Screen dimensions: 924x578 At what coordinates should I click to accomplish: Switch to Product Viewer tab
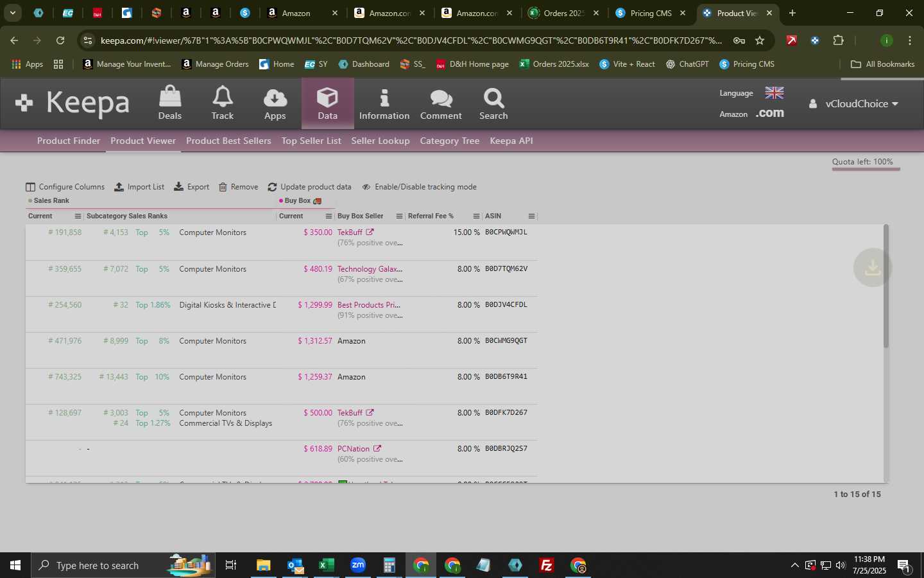tap(143, 141)
